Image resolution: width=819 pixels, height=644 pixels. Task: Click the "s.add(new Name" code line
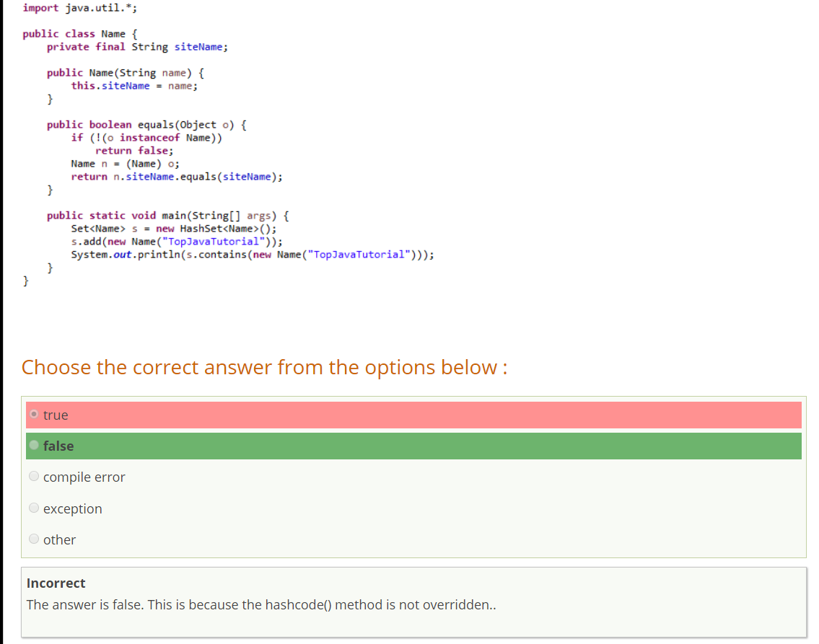click(x=177, y=242)
